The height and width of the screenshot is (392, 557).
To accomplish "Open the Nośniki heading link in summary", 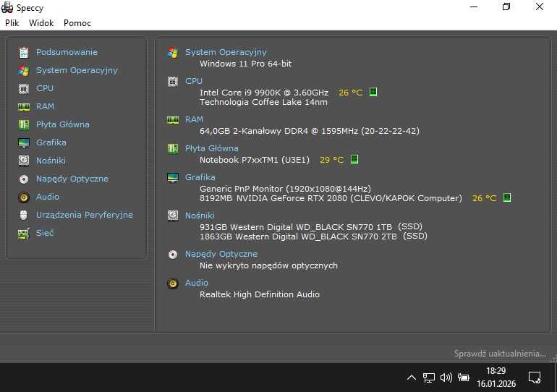I will tap(200, 216).
